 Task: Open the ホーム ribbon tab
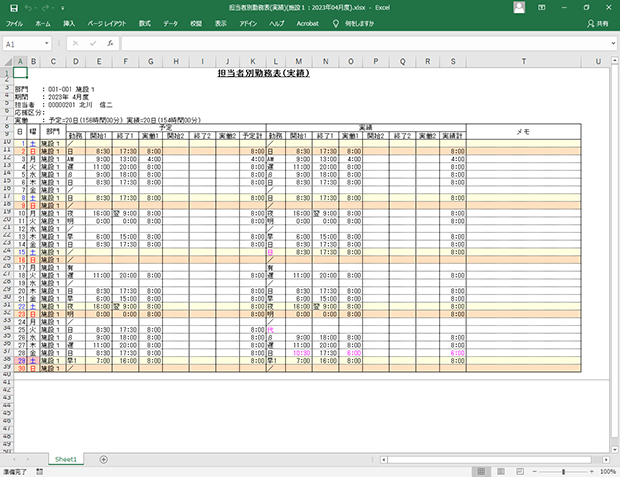43,22
